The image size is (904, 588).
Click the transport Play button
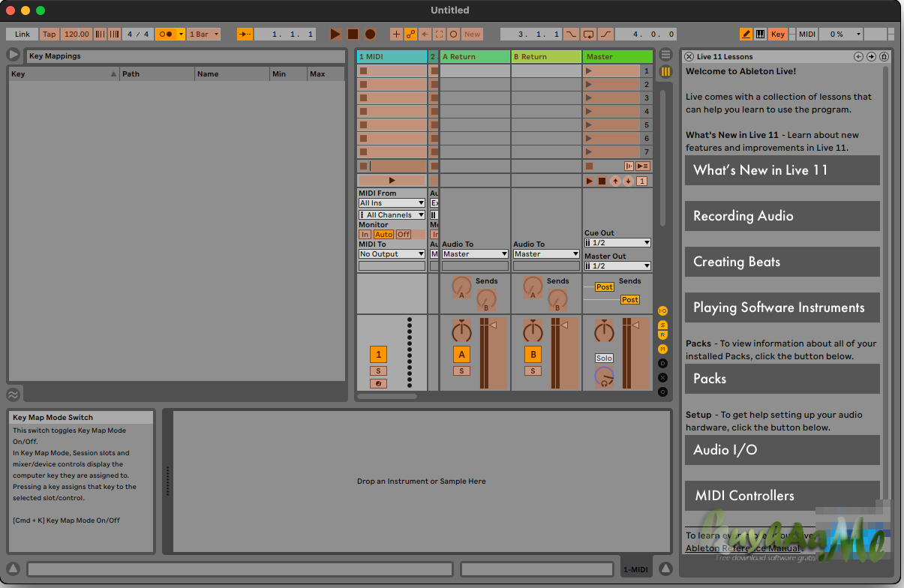click(335, 34)
